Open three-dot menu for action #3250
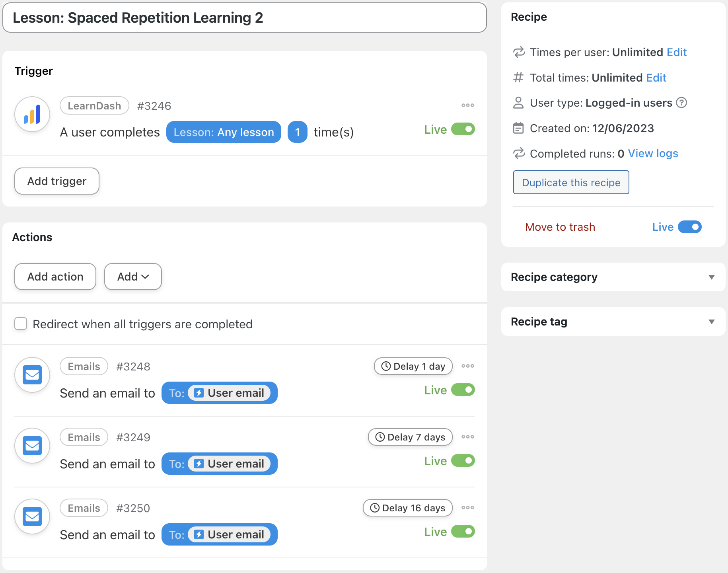728x573 pixels. click(x=467, y=508)
